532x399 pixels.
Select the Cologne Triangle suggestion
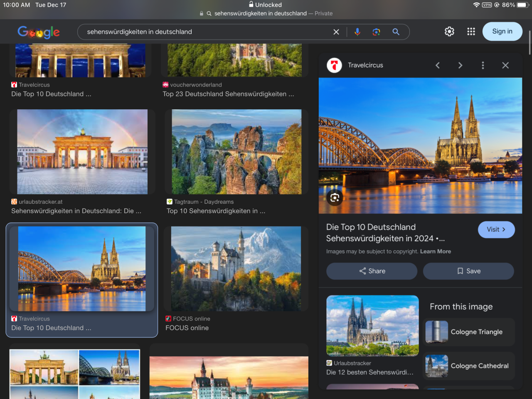click(x=469, y=332)
